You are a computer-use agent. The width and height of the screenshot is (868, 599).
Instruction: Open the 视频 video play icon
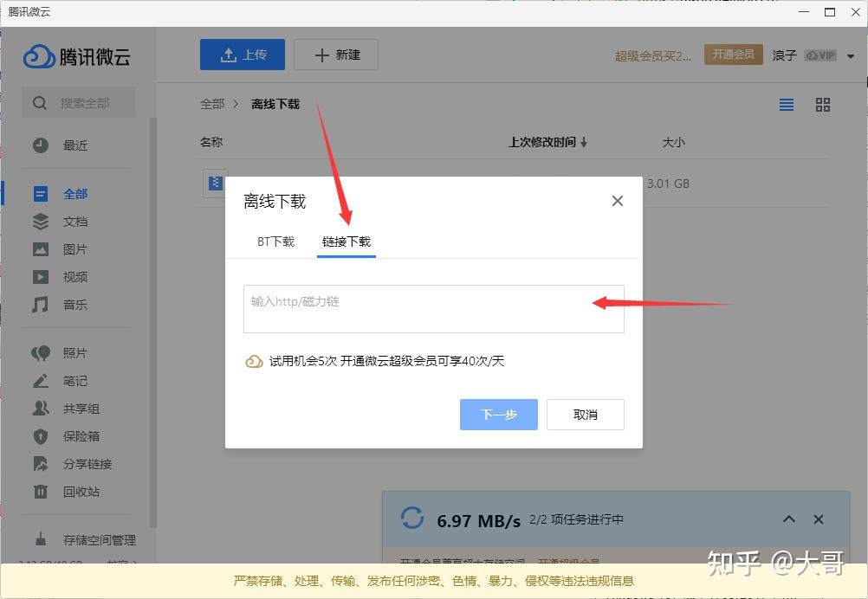tap(41, 277)
